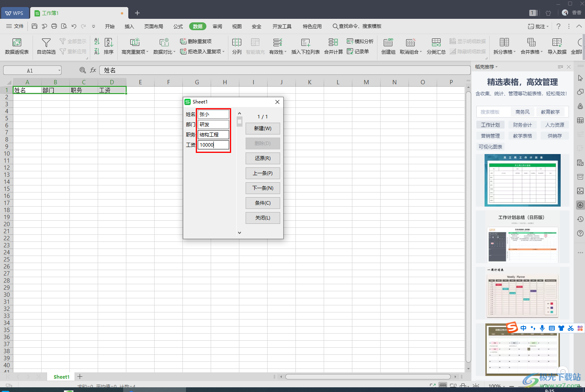The image size is (585, 392).
Task: Click Create Group (创建组)
Action: pyautogui.click(x=388, y=46)
